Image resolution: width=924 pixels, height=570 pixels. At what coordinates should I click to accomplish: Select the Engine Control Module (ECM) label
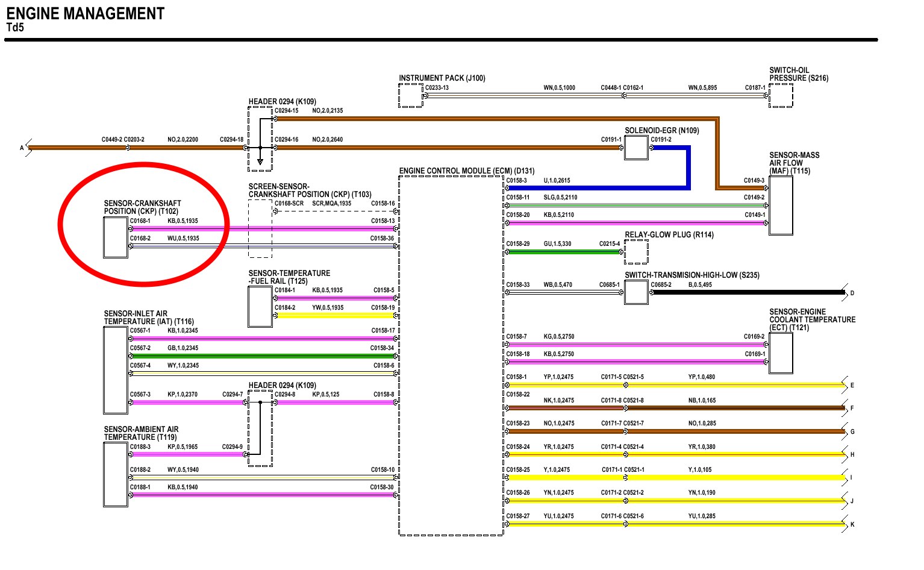(466, 171)
